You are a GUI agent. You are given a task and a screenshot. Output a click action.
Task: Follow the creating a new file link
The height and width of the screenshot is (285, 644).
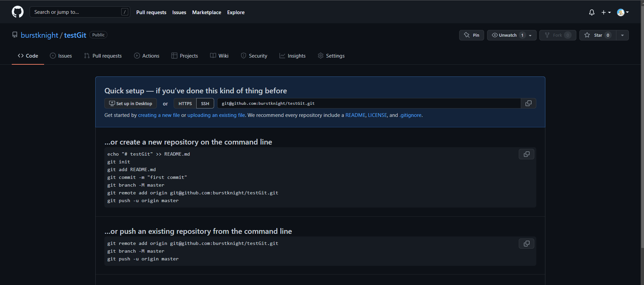tap(159, 115)
